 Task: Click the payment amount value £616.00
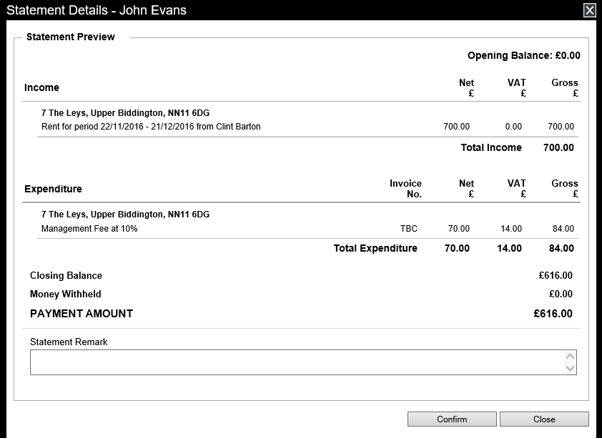click(x=553, y=314)
